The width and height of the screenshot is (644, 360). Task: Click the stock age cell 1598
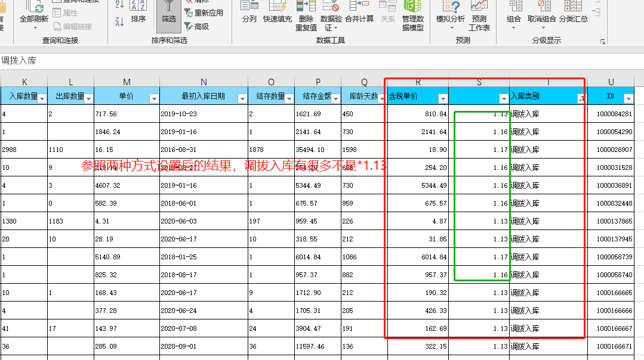click(364, 150)
